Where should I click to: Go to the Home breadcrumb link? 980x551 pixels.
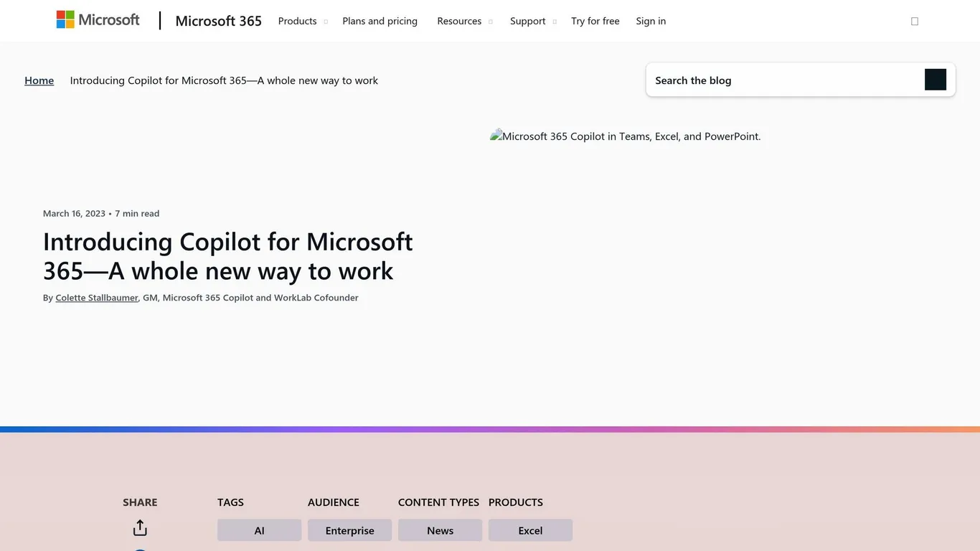pyautogui.click(x=39, y=80)
